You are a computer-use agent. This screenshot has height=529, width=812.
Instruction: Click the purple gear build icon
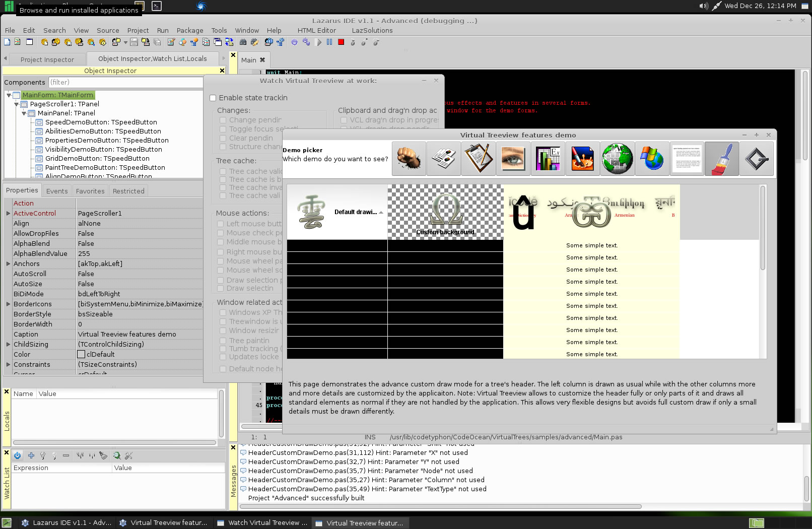(294, 42)
